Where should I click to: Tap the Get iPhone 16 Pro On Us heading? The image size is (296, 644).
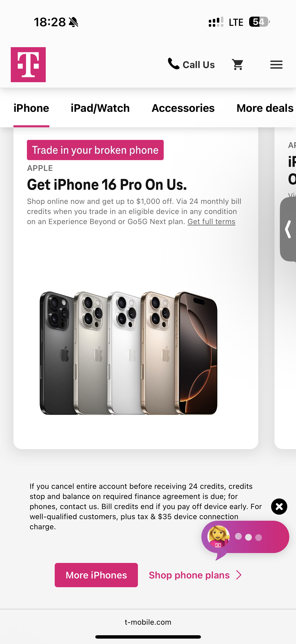tap(107, 185)
